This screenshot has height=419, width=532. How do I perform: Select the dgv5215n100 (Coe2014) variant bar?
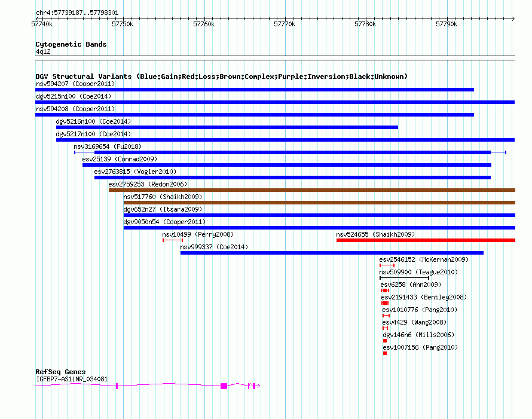(x=275, y=102)
